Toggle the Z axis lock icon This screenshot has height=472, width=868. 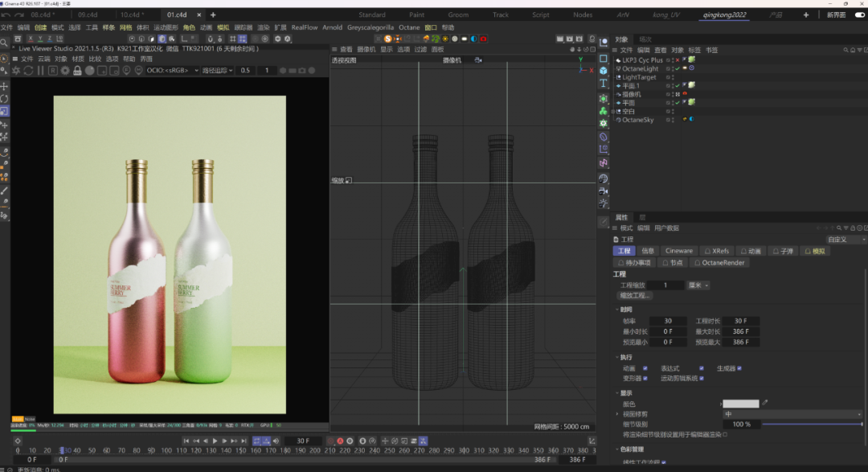coord(49,39)
